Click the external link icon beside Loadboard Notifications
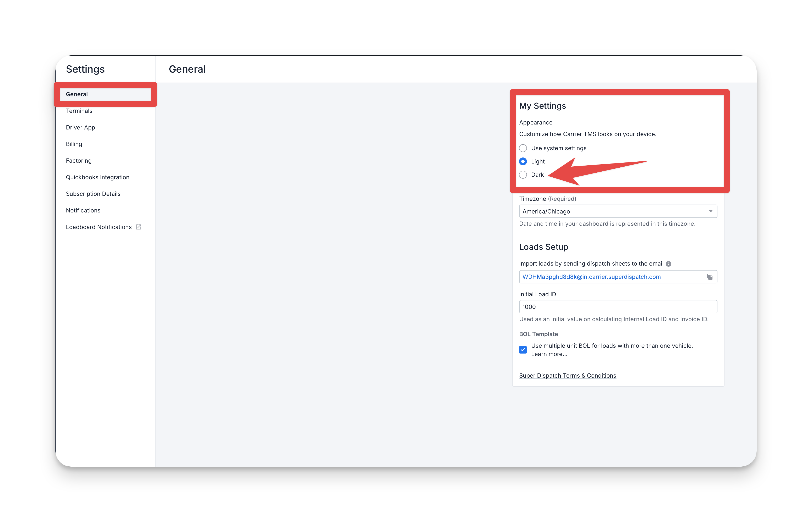This screenshot has width=812, height=522. click(x=139, y=227)
